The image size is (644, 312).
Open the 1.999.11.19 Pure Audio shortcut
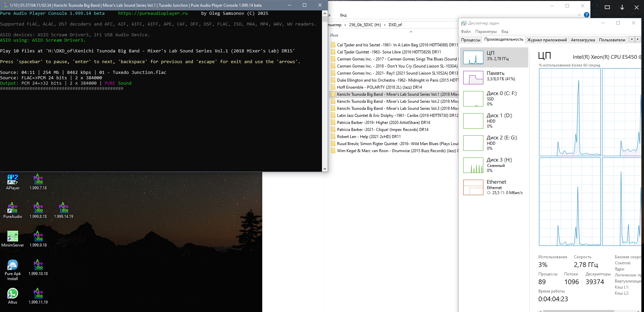38,296
